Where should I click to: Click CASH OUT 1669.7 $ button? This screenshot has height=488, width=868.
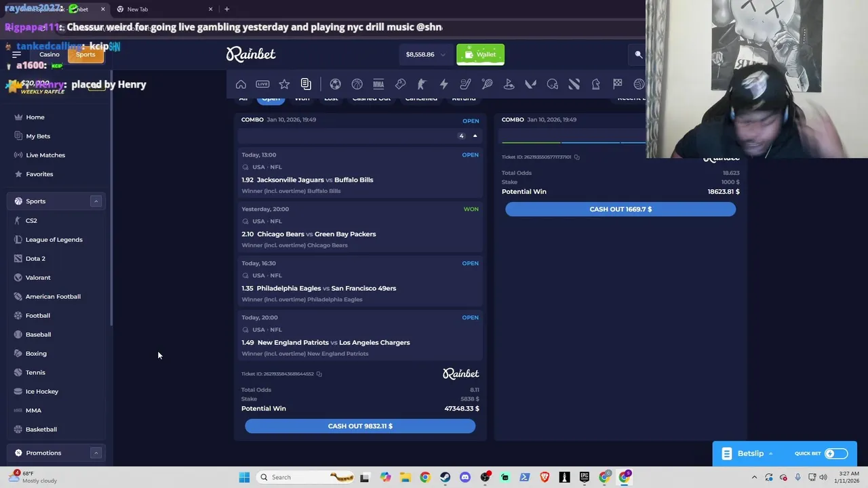tap(620, 209)
